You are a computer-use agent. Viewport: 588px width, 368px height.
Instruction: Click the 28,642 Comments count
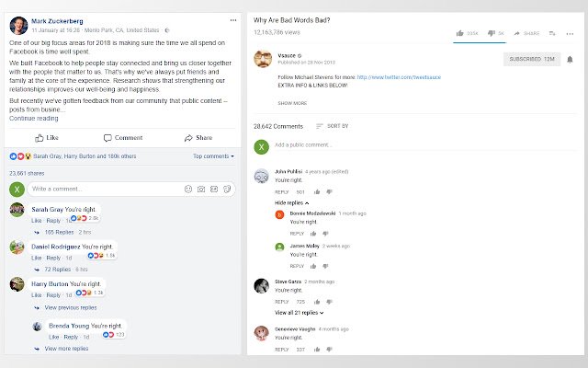pyautogui.click(x=278, y=127)
